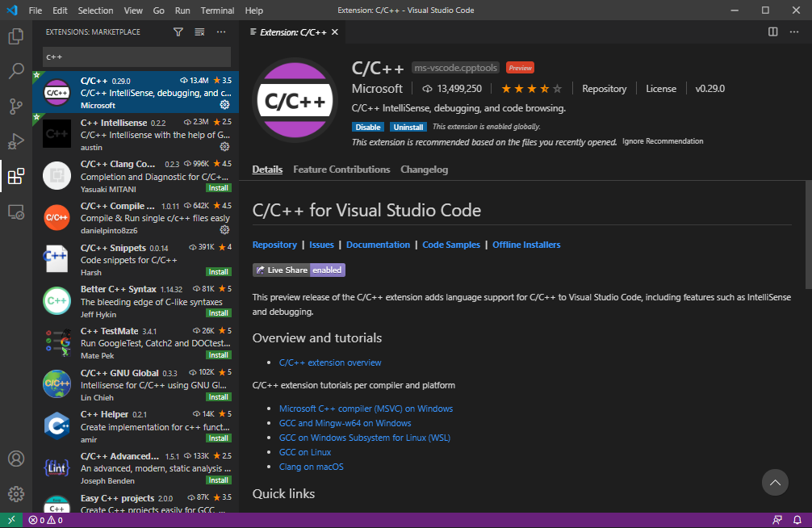The width and height of the screenshot is (812, 528).
Task: Open the File menu
Action: [x=36, y=10]
